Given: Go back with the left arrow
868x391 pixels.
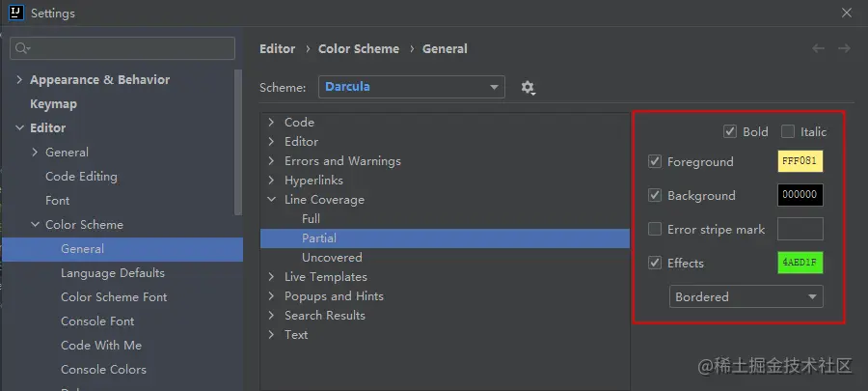Looking at the screenshot, I should [818, 48].
